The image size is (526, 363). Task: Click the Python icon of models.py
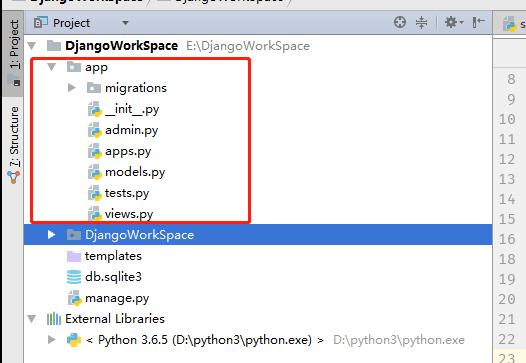95,172
